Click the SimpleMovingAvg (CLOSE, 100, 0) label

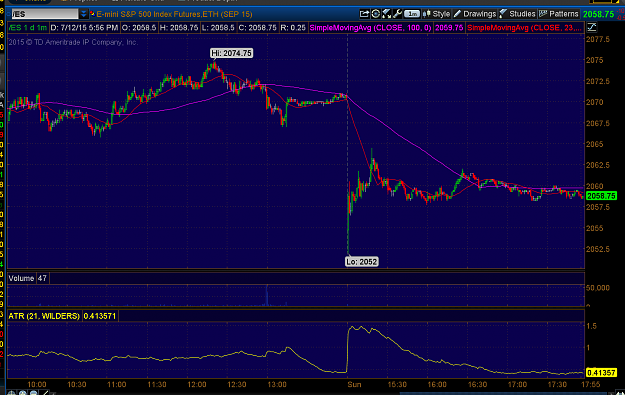[x=370, y=28]
